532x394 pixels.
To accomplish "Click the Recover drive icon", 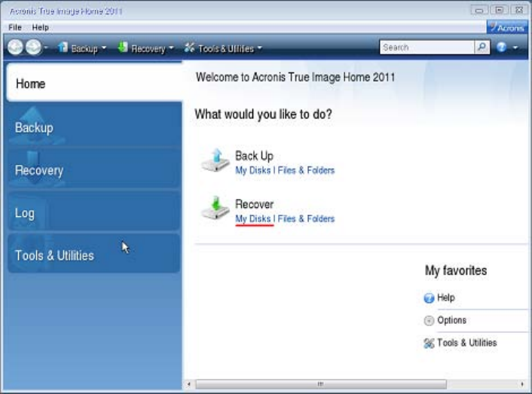I will (216, 208).
